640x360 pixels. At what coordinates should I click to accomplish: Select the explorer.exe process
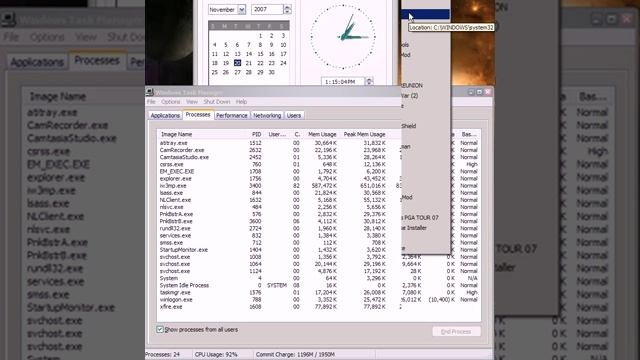318,179
